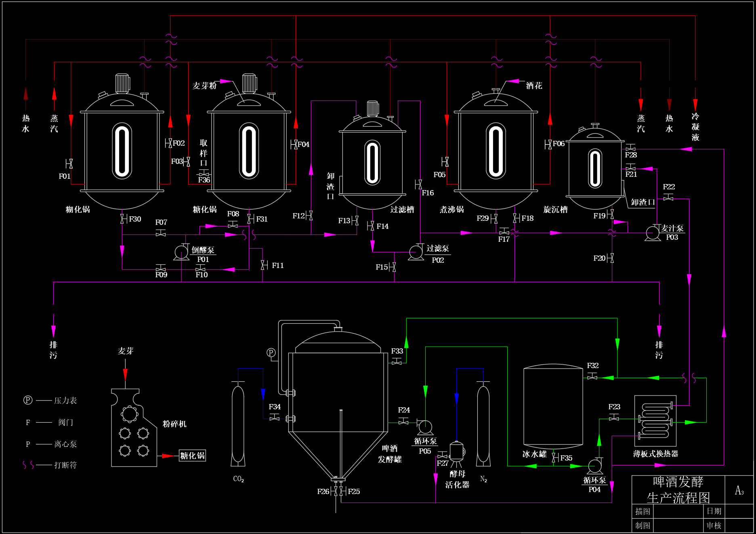Click the title 啤酒发酵生产流程图
The height and width of the screenshot is (534, 756).
(678, 490)
